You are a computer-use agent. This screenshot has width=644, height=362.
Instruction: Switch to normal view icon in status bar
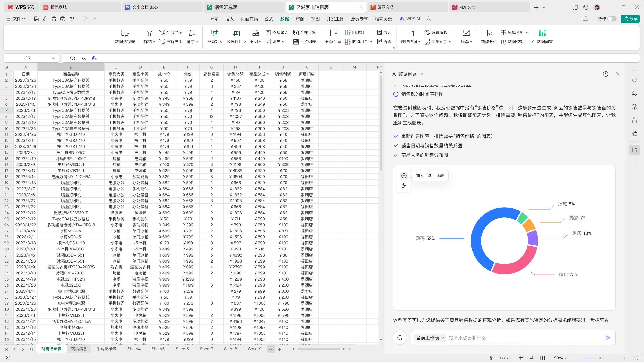(x=521, y=358)
